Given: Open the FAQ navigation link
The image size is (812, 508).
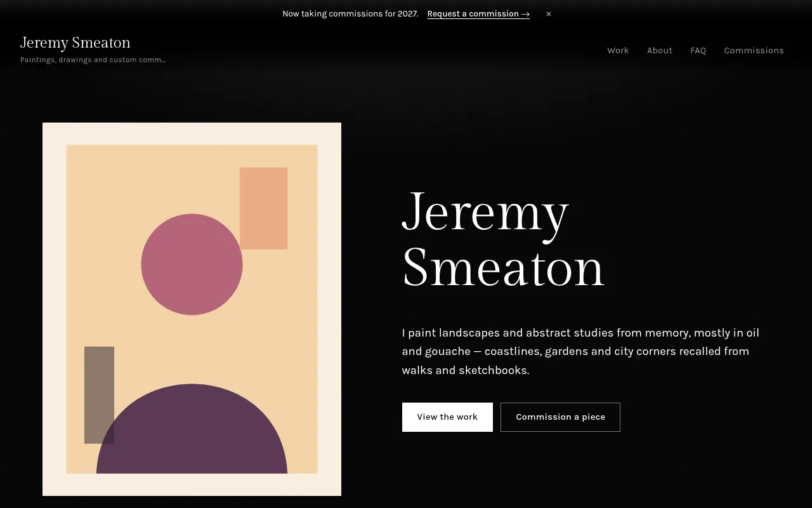Looking at the screenshot, I should pos(698,50).
